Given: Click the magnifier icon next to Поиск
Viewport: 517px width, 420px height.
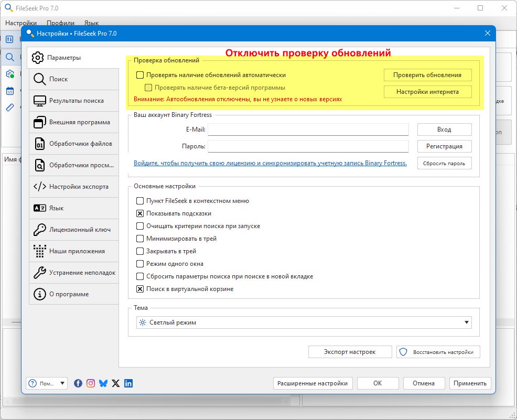Looking at the screenshot, I should click(39, 79).
